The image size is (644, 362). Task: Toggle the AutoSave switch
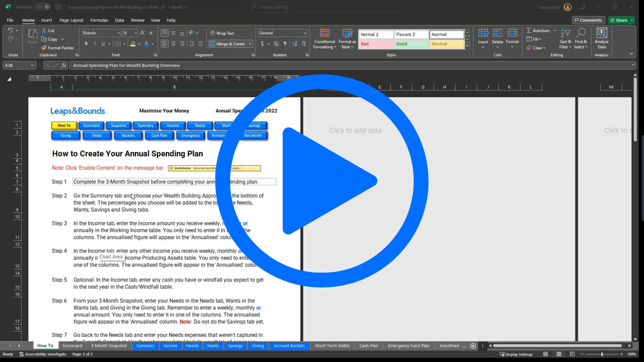click(x=43, y=7)
